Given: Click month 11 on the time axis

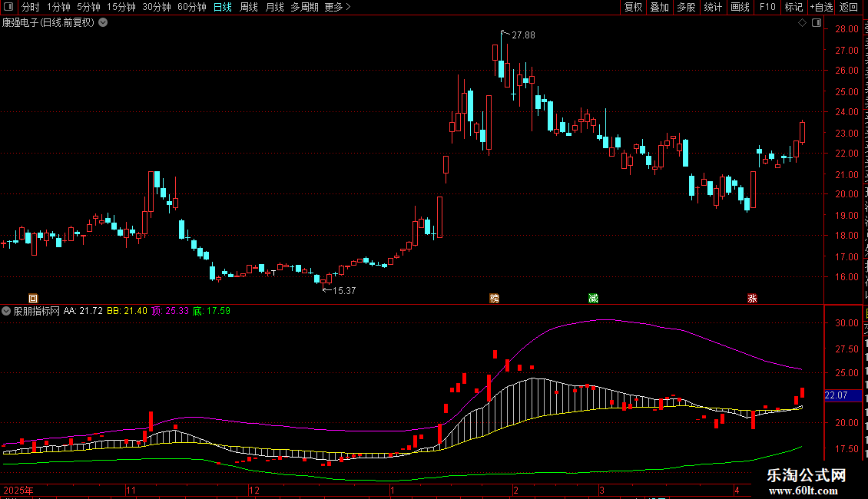Looking at the screenshot, I should [131, 491].
